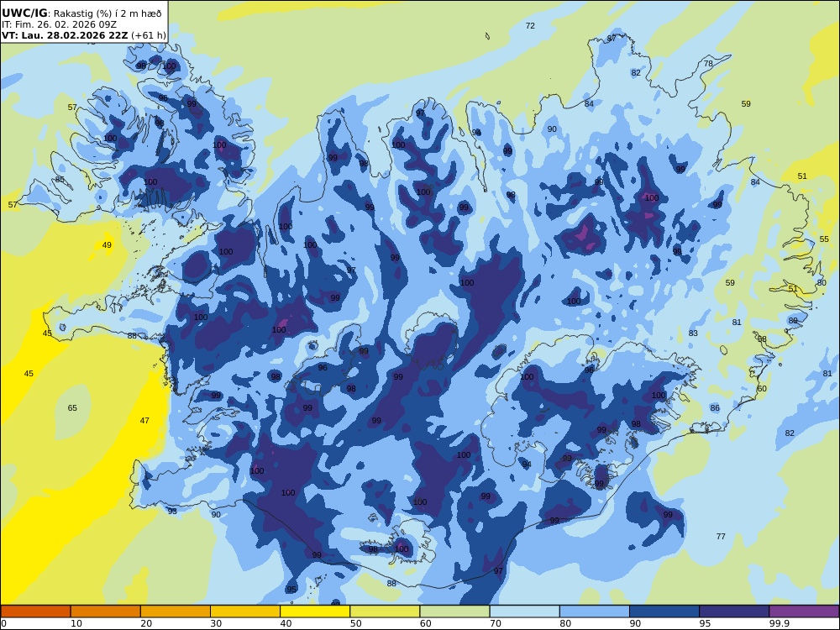Click the '87' humidity value on the map
Screen dimensions: 840x630
[x=612, y=38]
